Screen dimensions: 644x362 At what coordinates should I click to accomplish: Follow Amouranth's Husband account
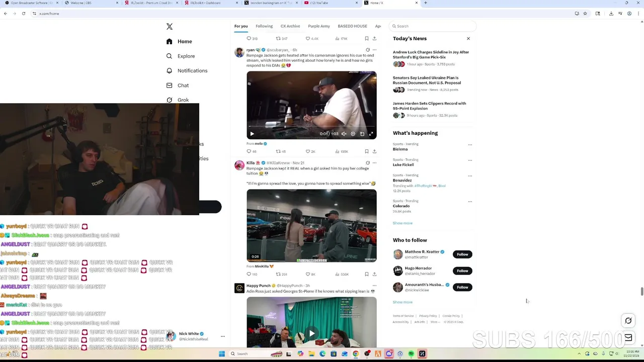click(462, 287)
